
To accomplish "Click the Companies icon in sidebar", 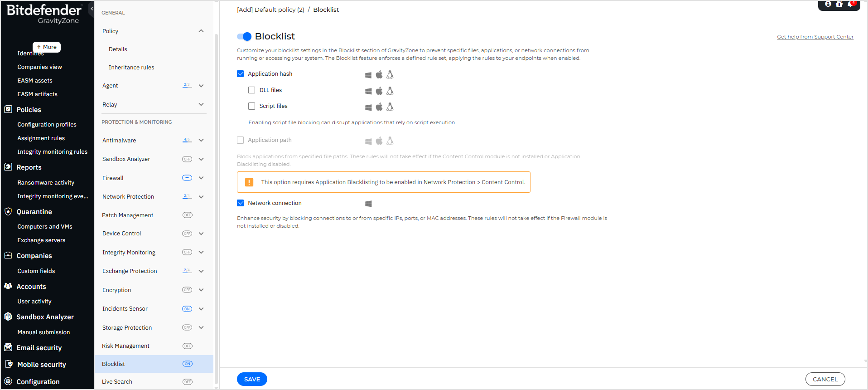I will pos(8,255).
